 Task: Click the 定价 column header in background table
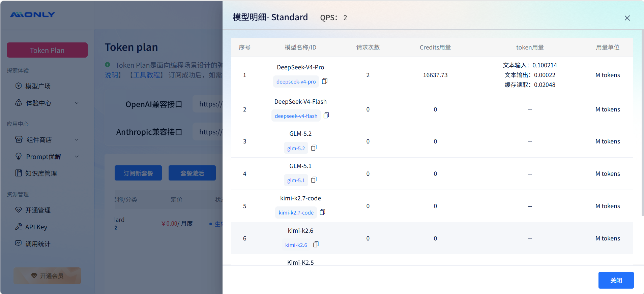[176, 200]
